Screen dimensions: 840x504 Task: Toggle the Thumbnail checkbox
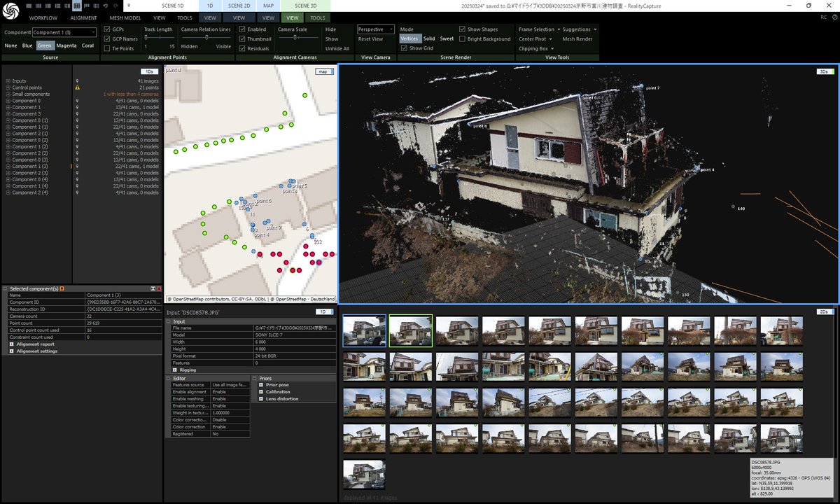coord(242,39)
